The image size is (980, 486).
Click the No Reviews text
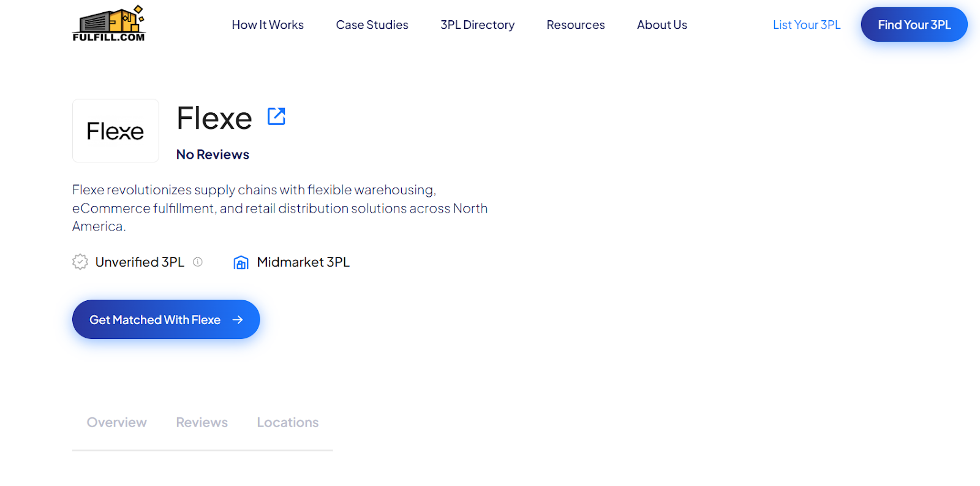pyautogui.click(x=213, y=154)
